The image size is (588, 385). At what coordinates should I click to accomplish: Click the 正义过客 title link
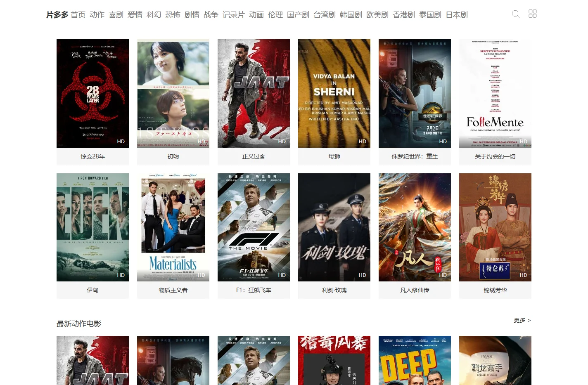click(x=254, y=156)
